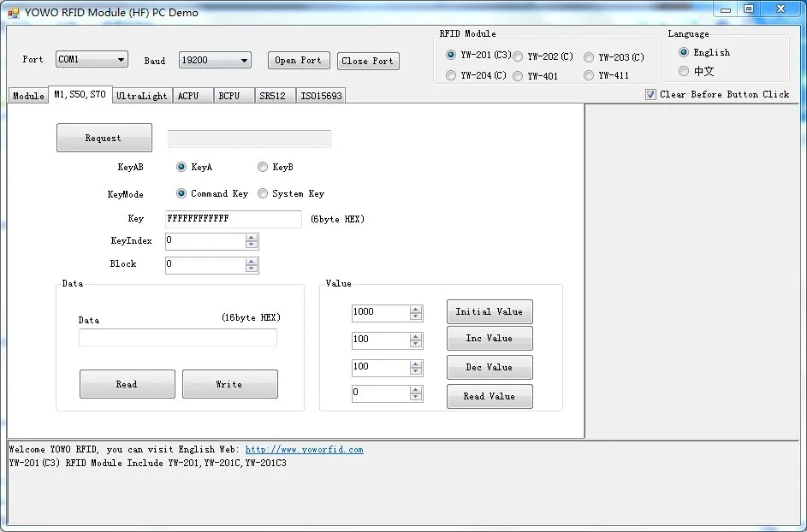Decrease Block number with down arrow
Screen dimensions: 807x532
(251, 269)
